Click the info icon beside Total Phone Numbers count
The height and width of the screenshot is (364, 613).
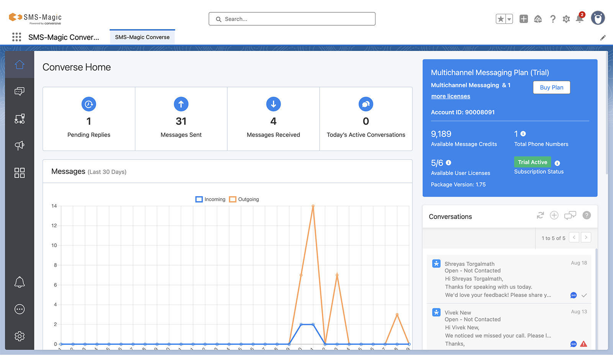pos(523,134)
